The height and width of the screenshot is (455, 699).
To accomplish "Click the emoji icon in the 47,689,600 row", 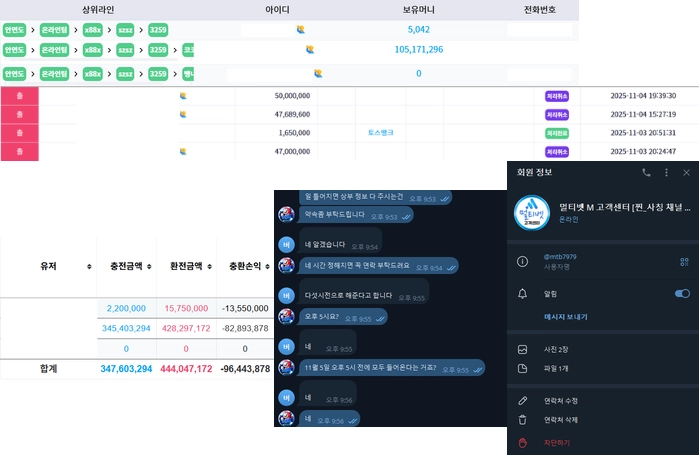I will [183, 115].
